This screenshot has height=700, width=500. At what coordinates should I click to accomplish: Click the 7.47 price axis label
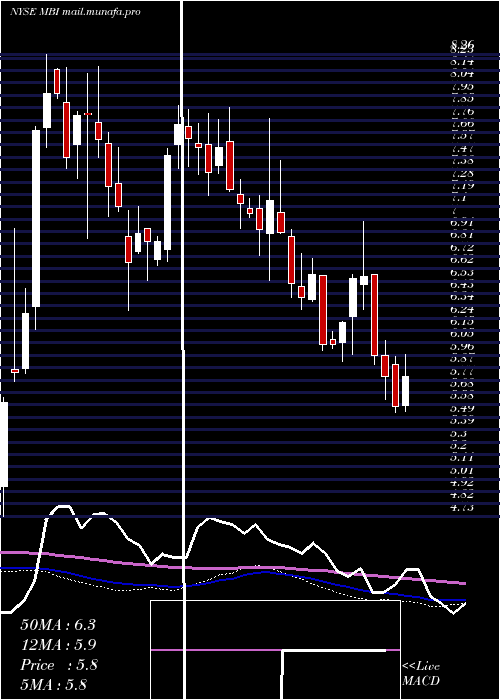(462, 149)
